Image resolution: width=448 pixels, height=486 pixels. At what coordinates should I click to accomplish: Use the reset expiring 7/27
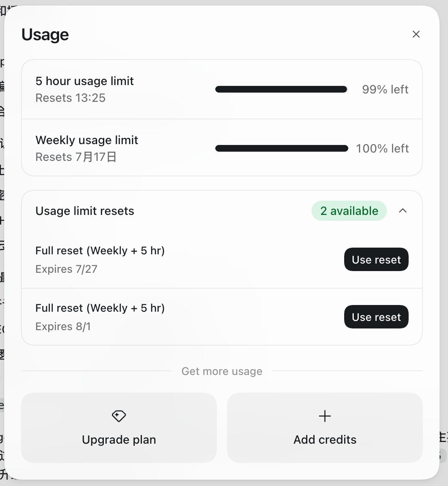click(376, 259)
